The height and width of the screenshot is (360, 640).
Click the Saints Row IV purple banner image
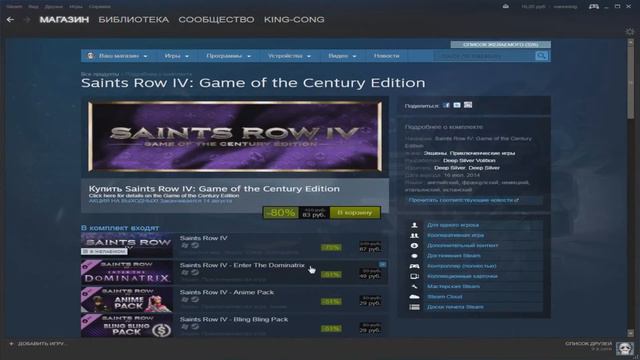(x=235, y=136)
